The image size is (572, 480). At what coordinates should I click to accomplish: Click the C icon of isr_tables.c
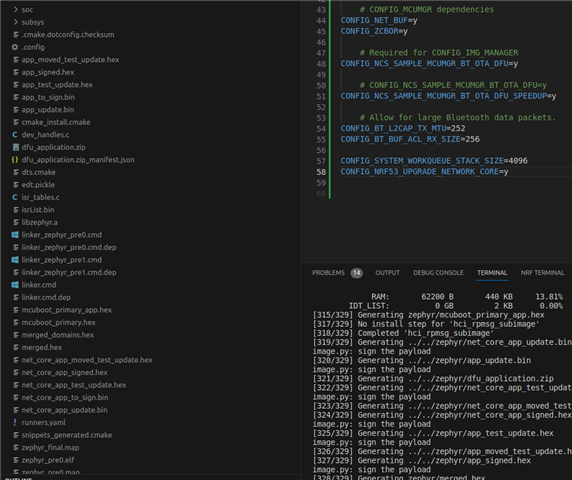click(15, 197)
